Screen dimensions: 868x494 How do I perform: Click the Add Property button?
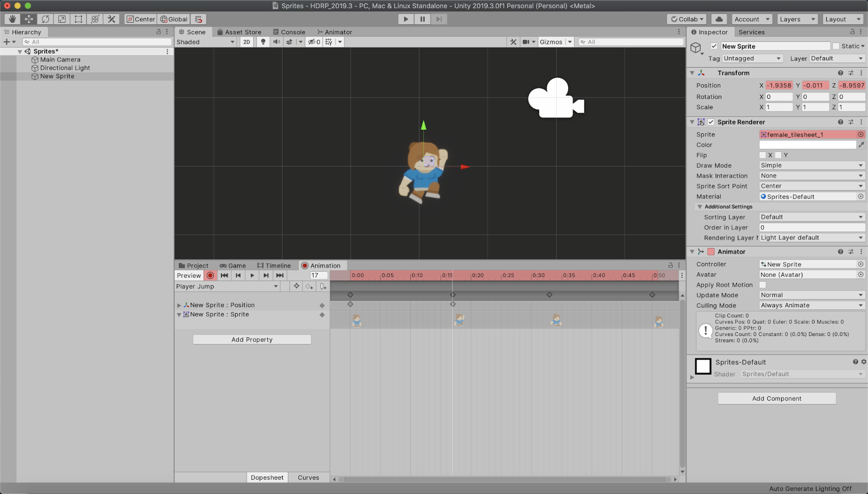252,339
